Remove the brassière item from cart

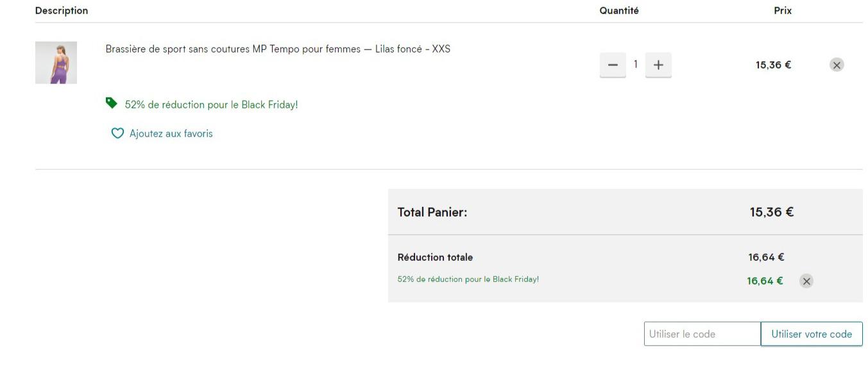click(837, 65)
